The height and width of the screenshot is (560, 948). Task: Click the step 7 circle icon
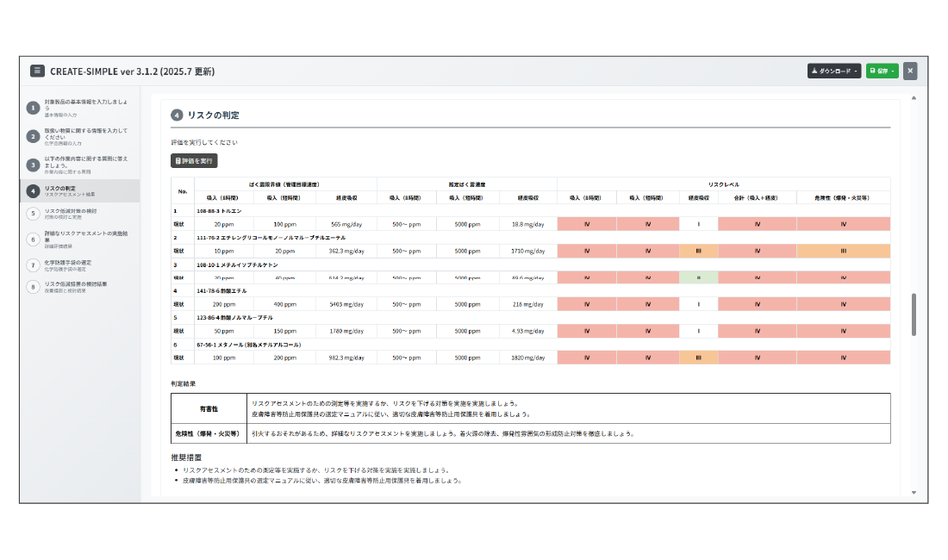tap(33, 264)
